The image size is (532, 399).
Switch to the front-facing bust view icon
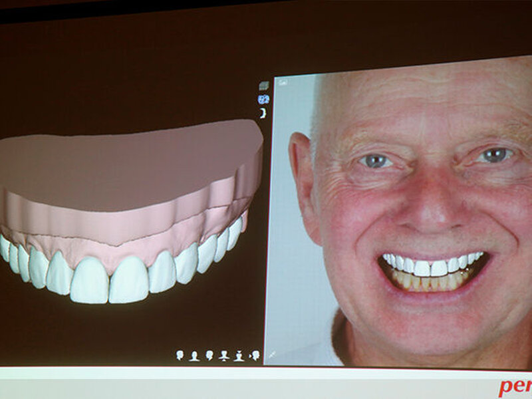tap(195, 356)
